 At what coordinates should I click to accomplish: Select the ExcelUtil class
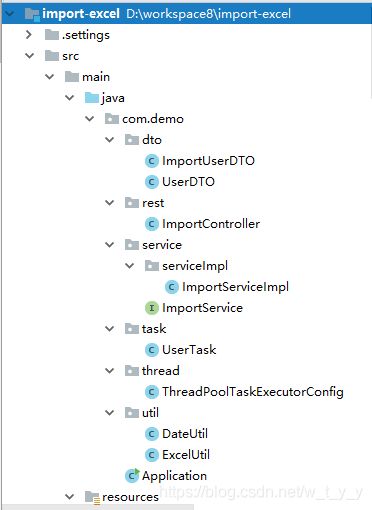click(x=186, y=455)
